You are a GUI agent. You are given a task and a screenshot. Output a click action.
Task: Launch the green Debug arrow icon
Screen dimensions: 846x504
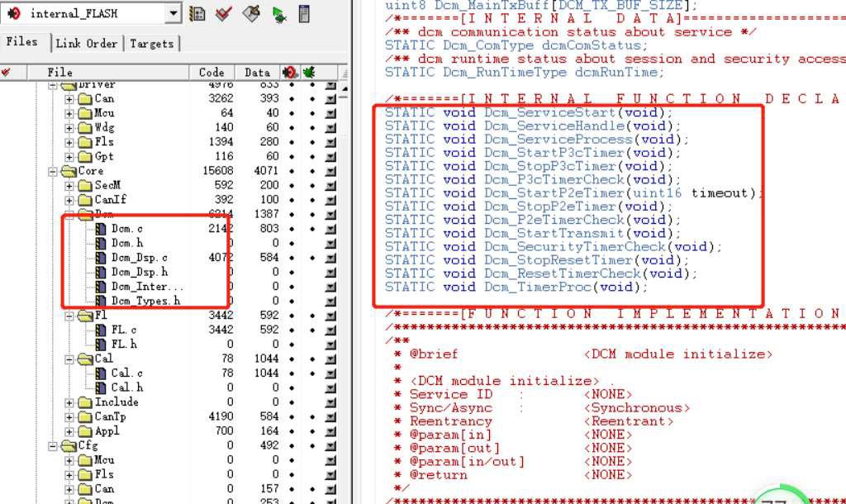(279, 12)
